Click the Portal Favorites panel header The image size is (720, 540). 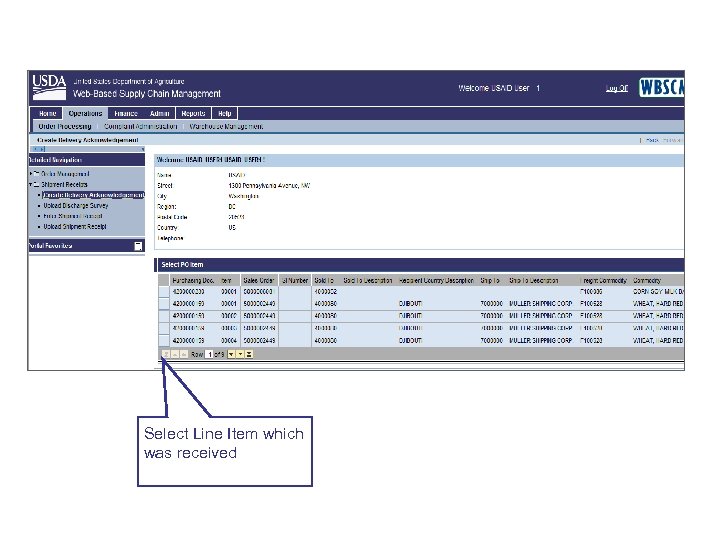tap(86, 246)
